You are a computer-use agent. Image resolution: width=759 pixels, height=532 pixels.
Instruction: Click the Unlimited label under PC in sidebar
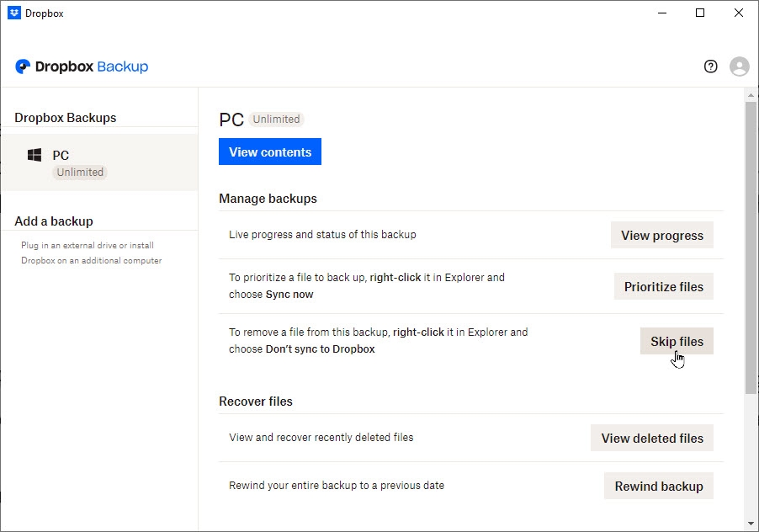coord(79,172)
